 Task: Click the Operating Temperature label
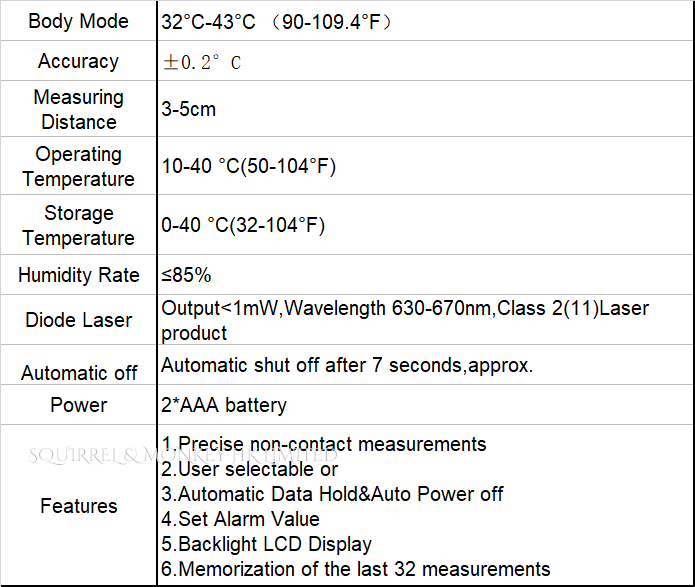(x=78, y=166)
